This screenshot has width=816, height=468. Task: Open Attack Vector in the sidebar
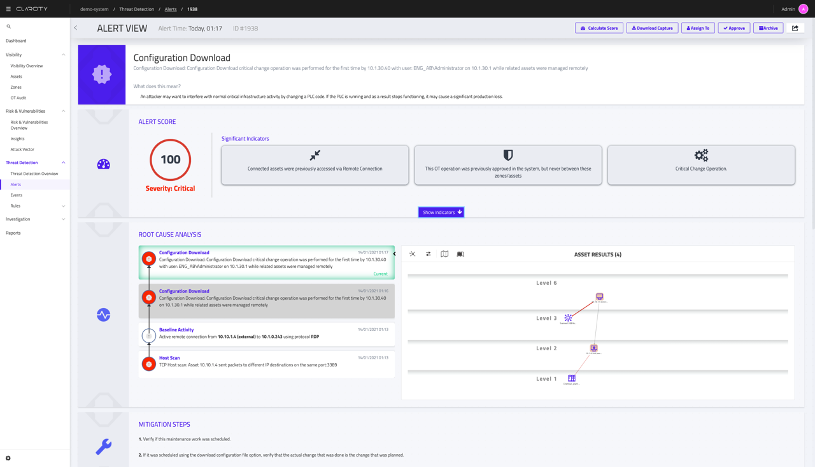click(22, 149)
